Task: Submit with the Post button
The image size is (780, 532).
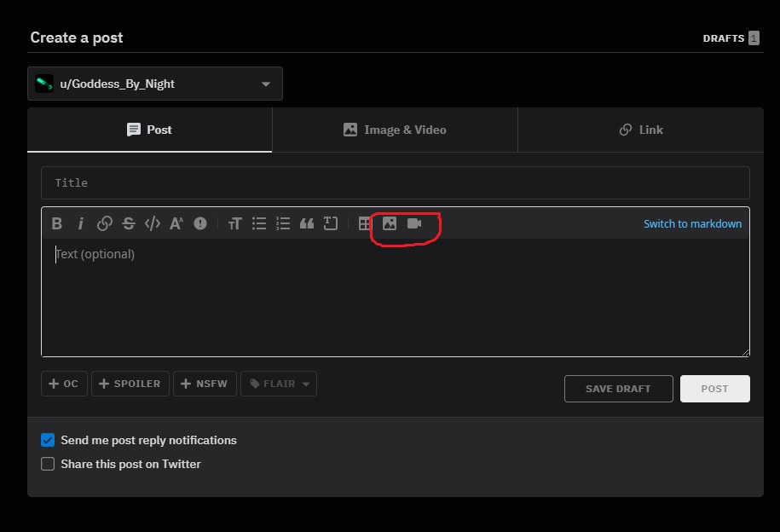Action: point(715,389)
